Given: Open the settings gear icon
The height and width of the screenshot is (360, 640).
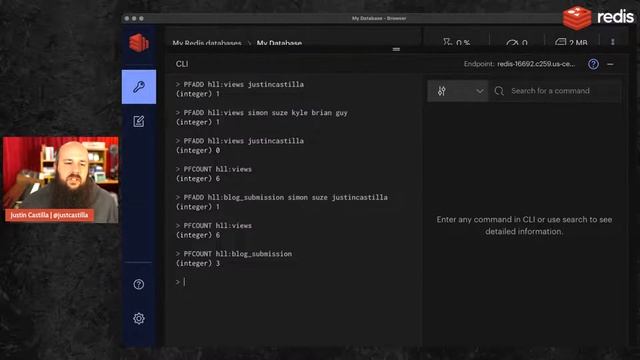Looking at the screenshot, I should 139,318.
